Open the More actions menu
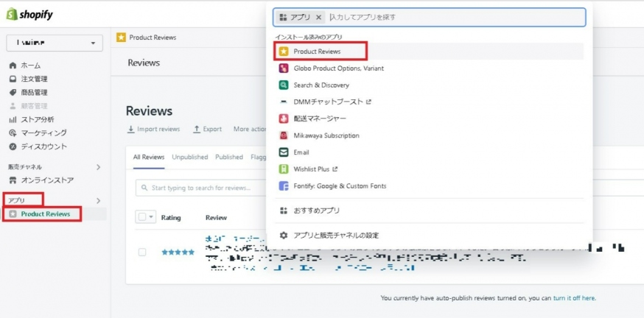 (x=250, y=129)
